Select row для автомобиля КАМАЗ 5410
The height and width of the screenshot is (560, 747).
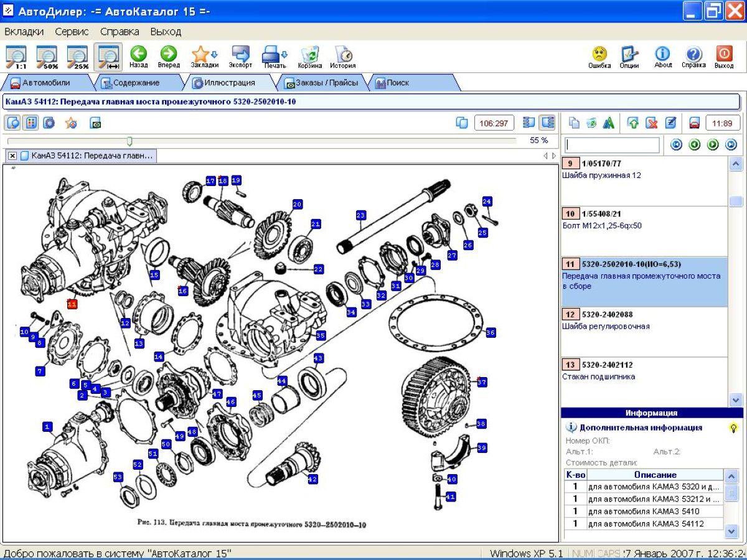point(644,511)
